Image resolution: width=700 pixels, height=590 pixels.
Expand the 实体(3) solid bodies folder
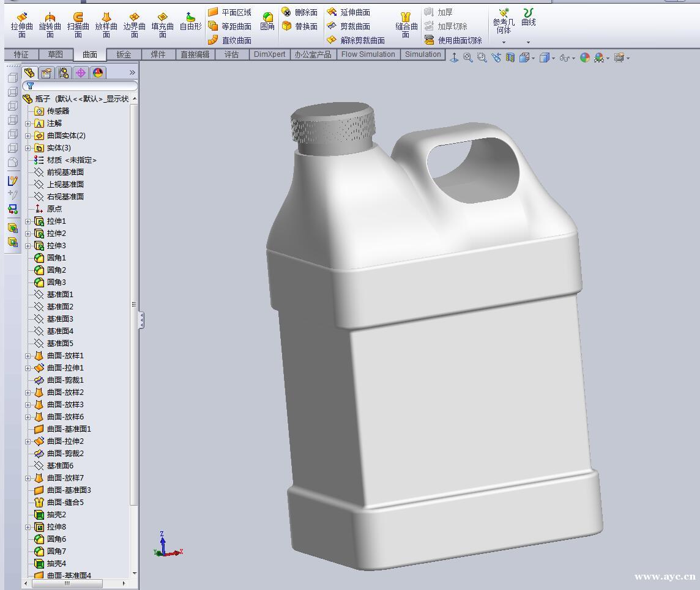(x=28, y=147)
